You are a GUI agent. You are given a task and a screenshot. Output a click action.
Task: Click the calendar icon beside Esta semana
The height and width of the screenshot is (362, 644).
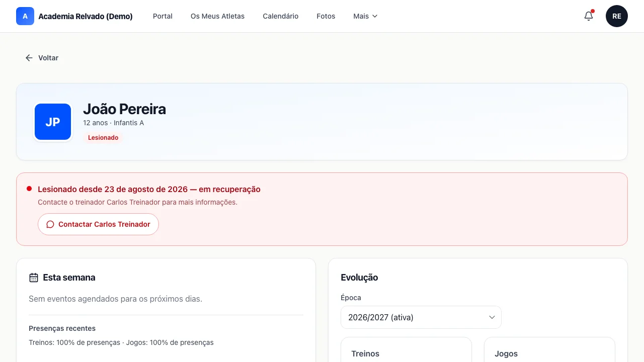(x=34, y=278)
